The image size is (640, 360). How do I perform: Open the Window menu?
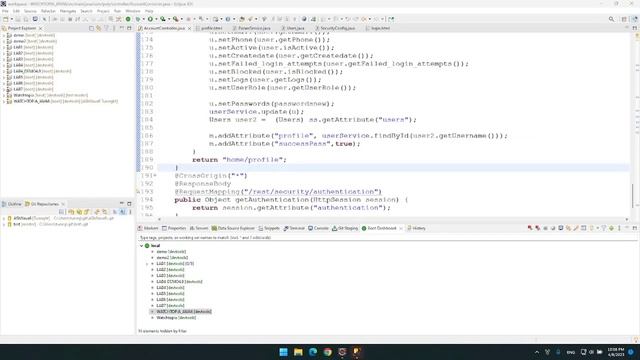(x=133, y=11)
